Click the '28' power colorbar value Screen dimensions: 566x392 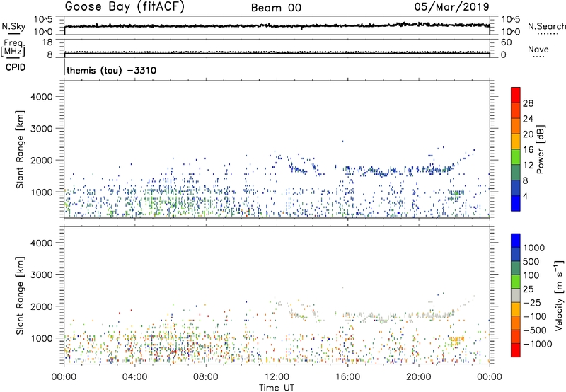528,103
